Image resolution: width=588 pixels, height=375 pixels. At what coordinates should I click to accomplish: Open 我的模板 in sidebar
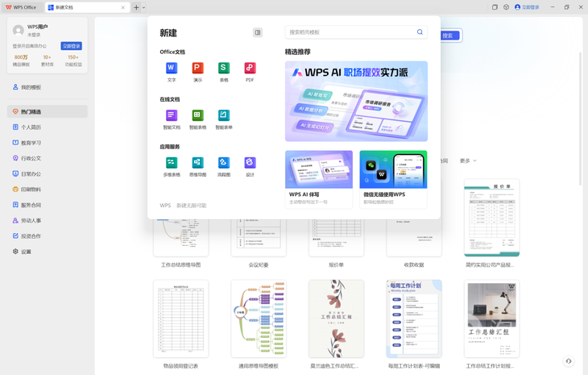click(x=48, y=87)
